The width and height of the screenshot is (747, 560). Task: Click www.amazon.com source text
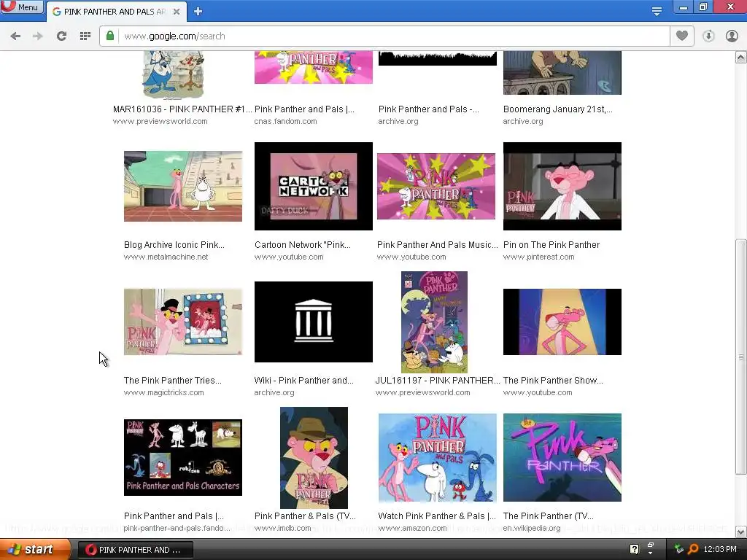click(413, 529)
